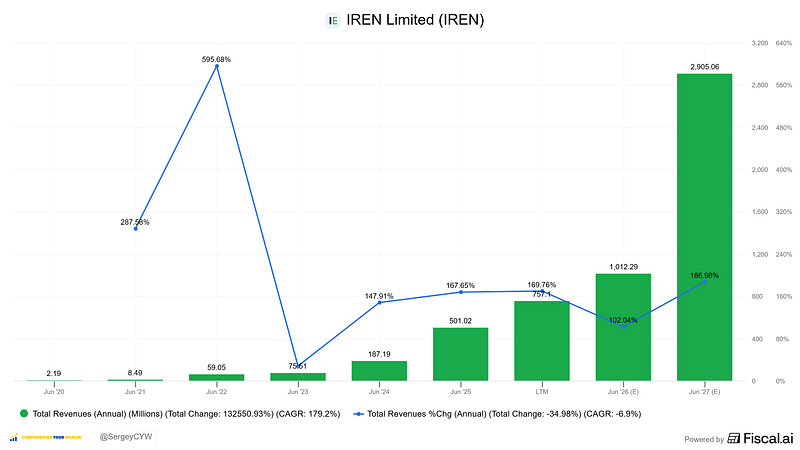Click the blue %Chg legend line marker
Image resolution: width=800 pixels, height=450 pixels.
tap(358, 414)
